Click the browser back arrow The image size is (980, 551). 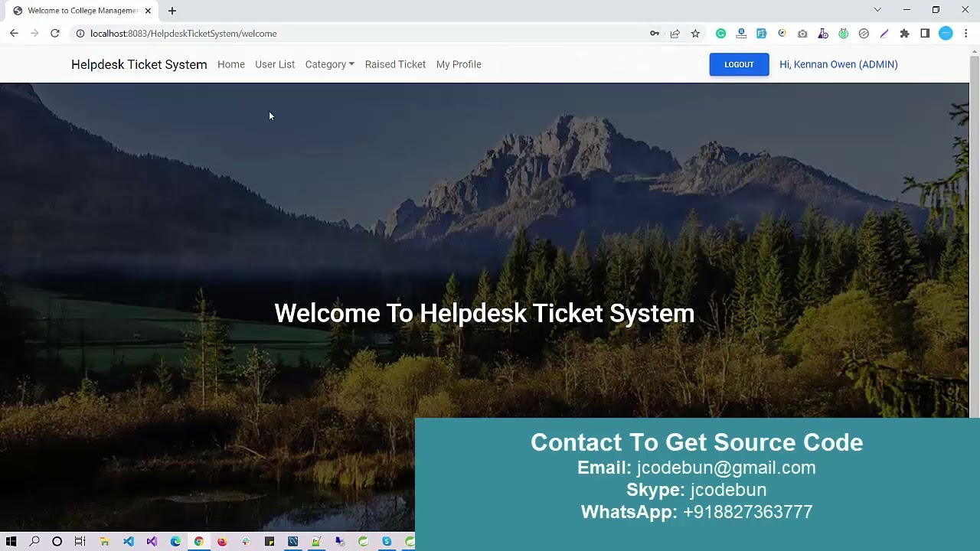pyautogui.click(x=14, y=34)
